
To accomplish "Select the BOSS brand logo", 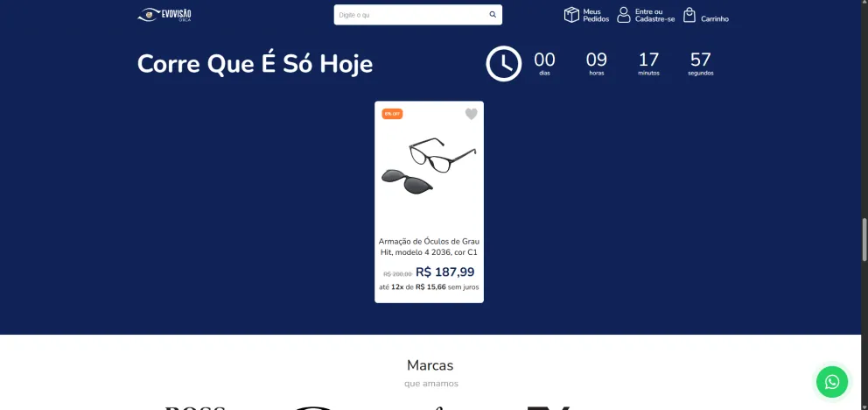I will pos(195,407).
